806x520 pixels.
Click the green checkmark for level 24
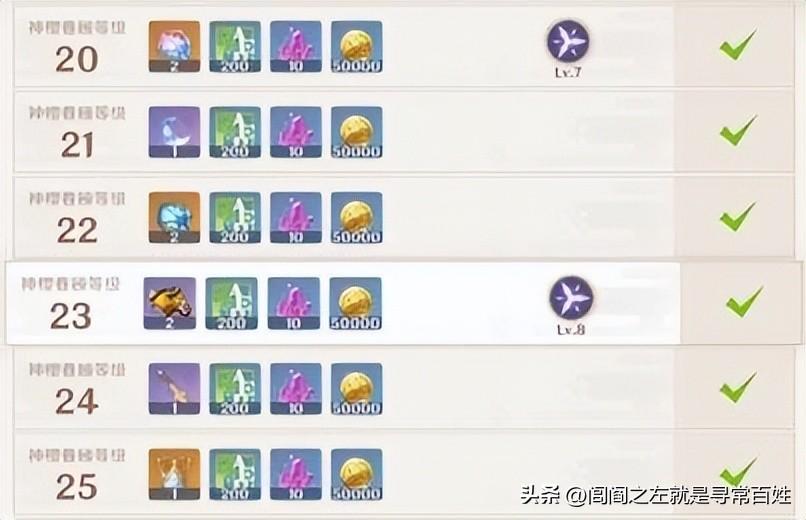coord(738,388)
